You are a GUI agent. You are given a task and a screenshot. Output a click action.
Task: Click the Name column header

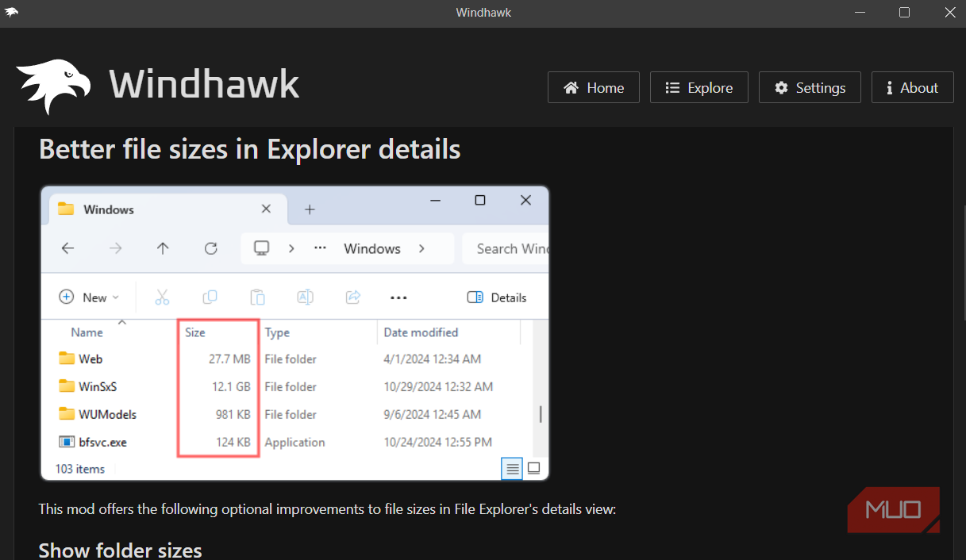[x=87, y=332]
